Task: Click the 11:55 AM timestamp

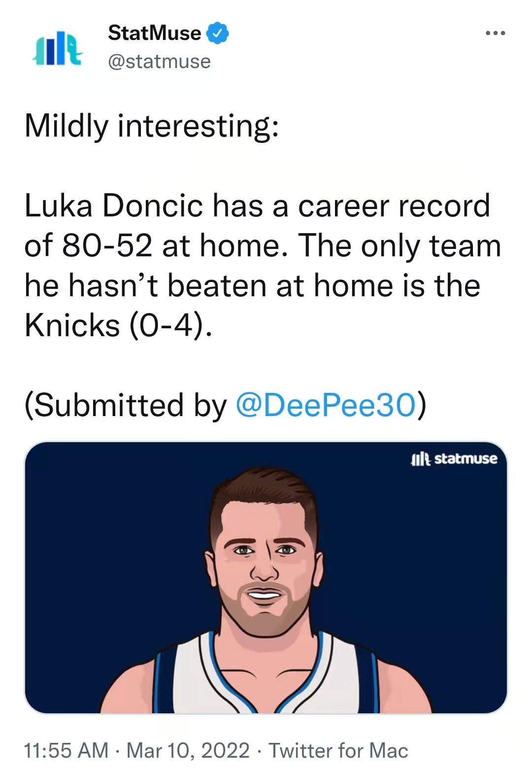Action: coord(66,750)
